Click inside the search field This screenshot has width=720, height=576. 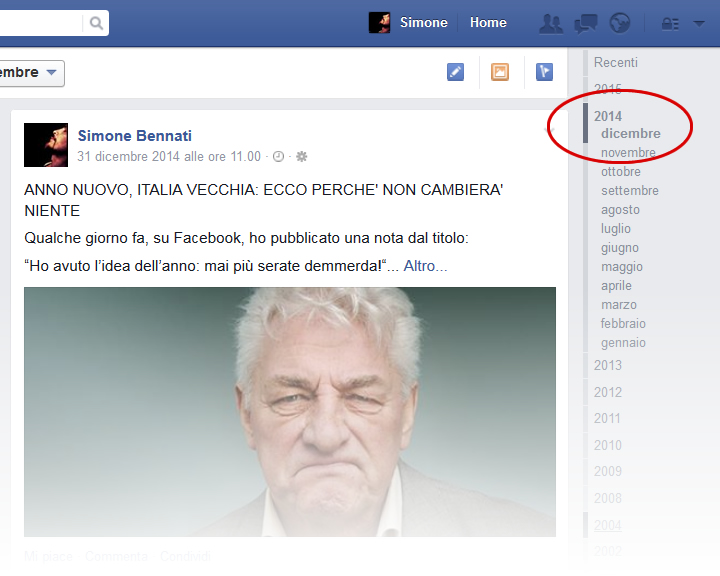[x=41, y=23]
